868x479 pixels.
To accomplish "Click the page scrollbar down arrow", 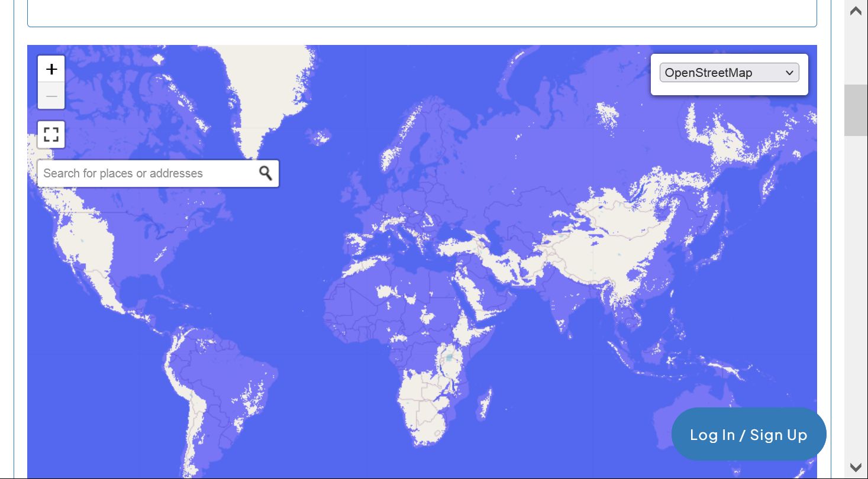I will click(x=856, y=467).
